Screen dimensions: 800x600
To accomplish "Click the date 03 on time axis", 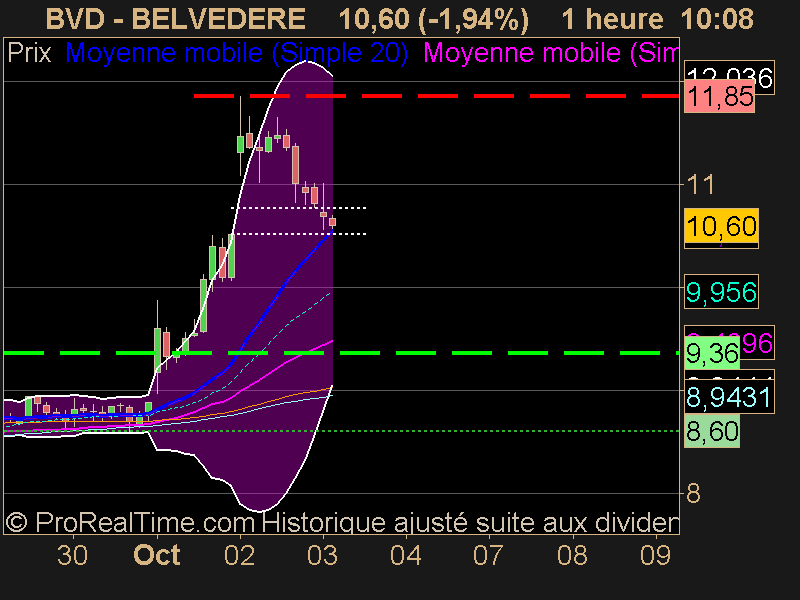I will [x=322, y=555].
